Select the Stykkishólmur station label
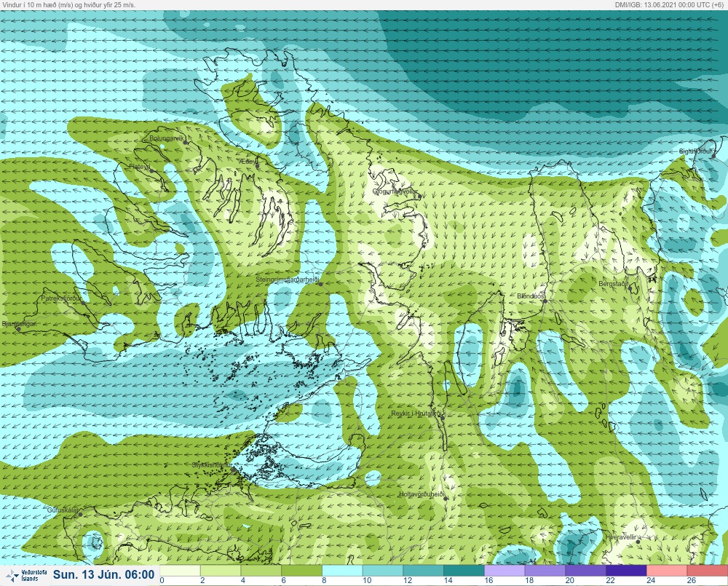The width and height of the screenshot is (728, 586). click(212, 465)
